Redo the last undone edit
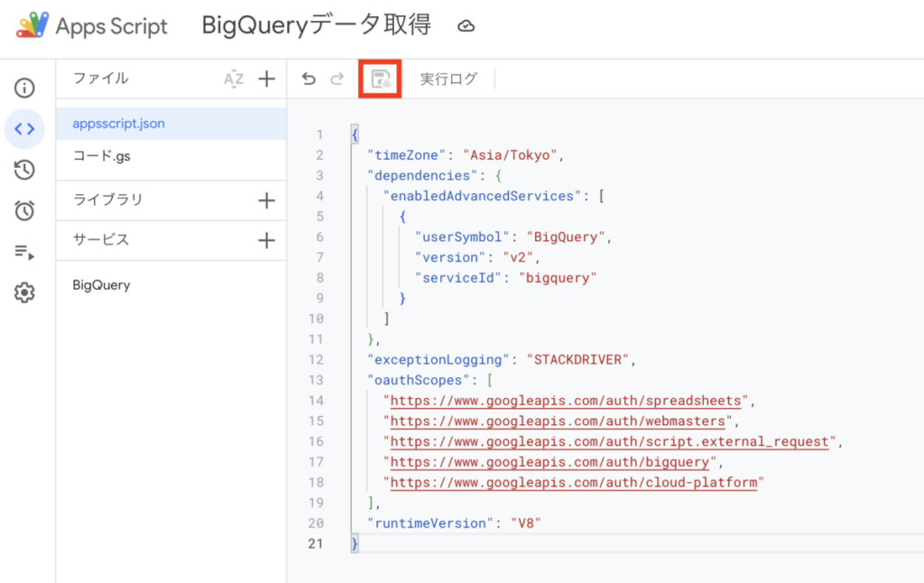924x583 pixels. click(337, 79)
